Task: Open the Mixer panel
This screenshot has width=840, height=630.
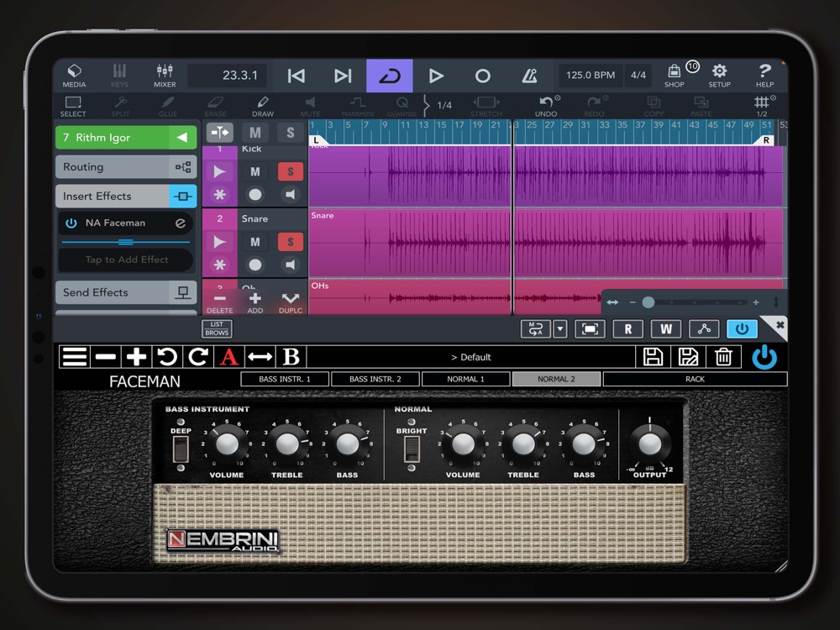Action: click(165, 76)
